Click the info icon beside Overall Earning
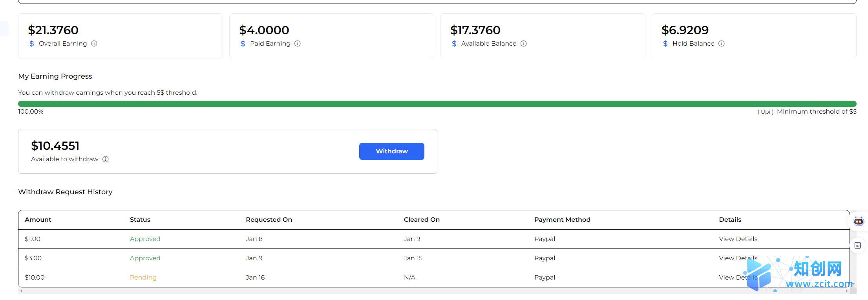 [94, 44]
